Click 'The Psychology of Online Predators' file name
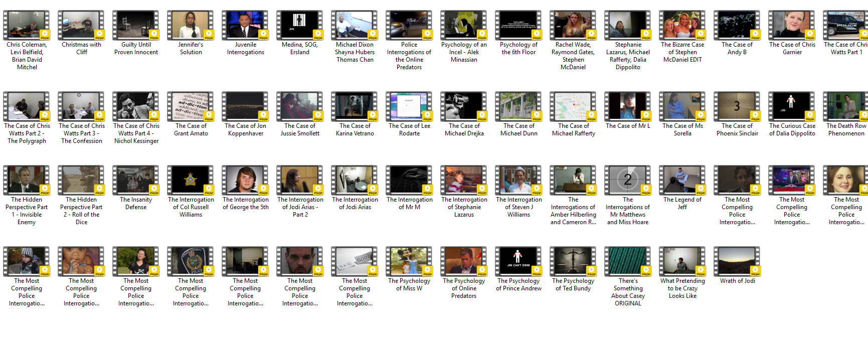The width and height of the screenshot is (868, 337). 464,288
